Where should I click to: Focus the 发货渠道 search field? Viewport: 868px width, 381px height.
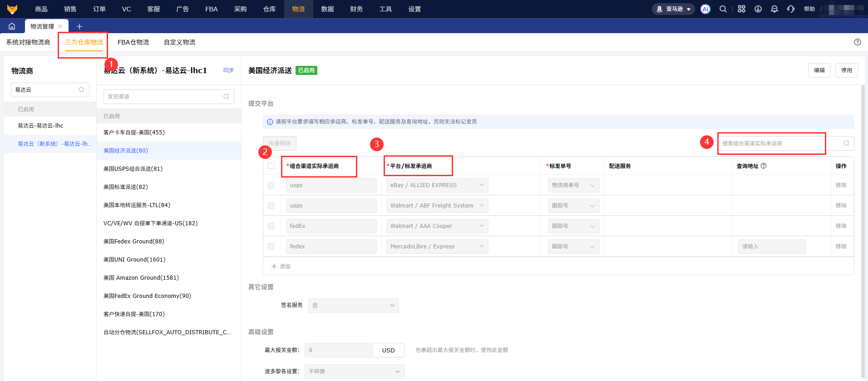[169, 97]
